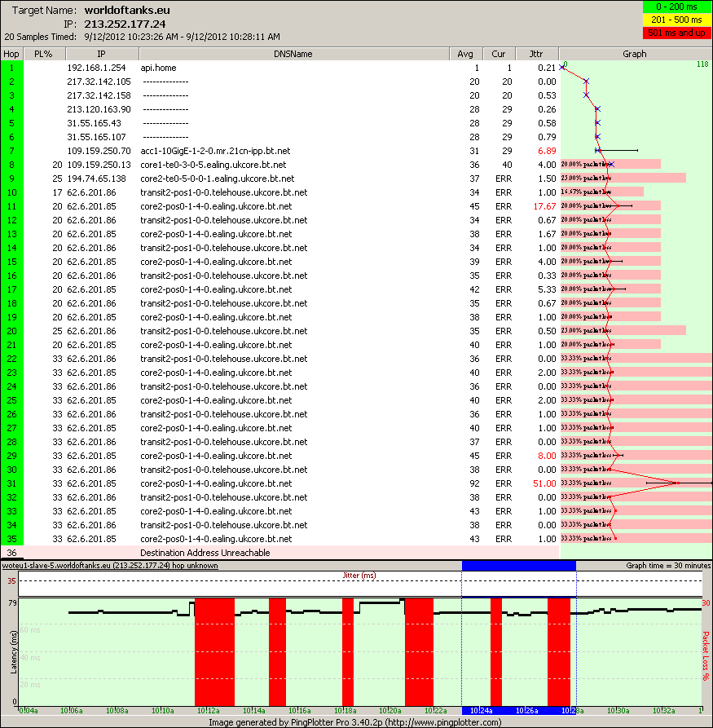Click the 10:16a tick on time axis
The width and height of the screenshot is (713, 728).
point(299,711)
